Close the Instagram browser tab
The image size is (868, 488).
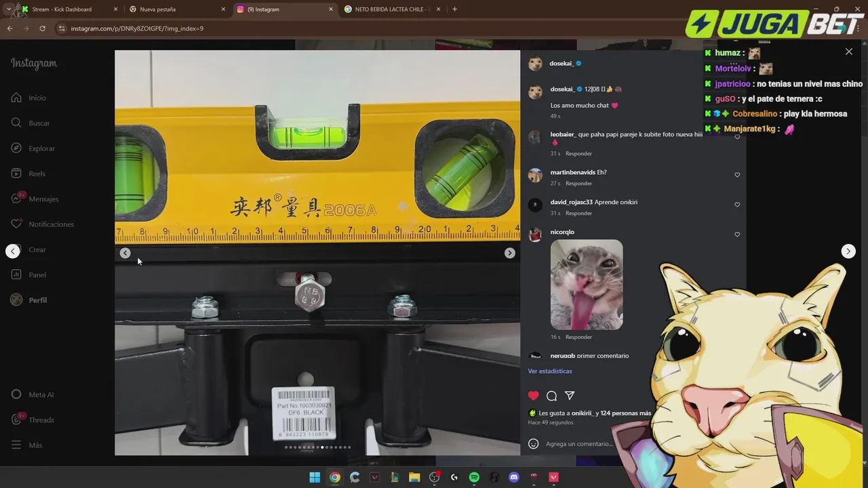point(331,9)
